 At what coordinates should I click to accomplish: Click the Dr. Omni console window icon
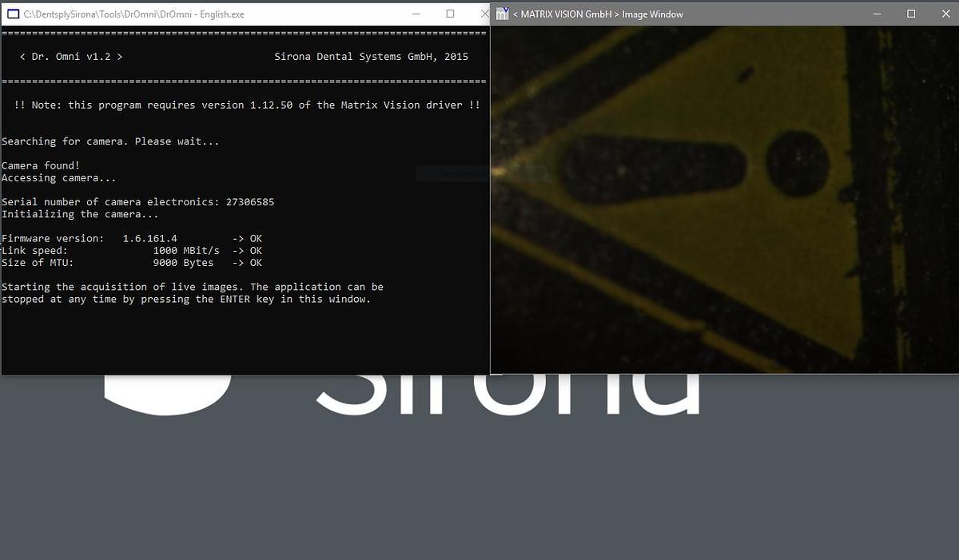coord(12,14)
